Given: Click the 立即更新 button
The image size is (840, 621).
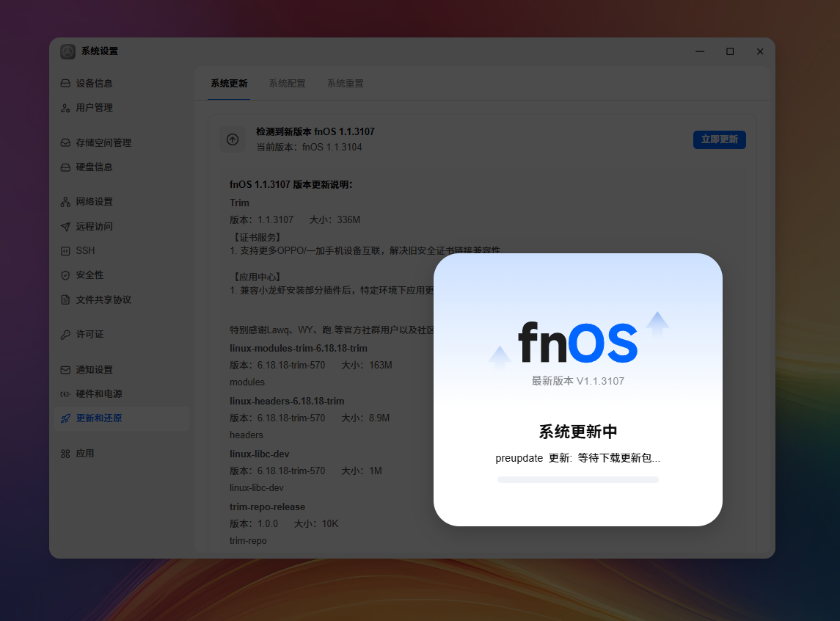Looking at the screenshot, I should pos(720,140).
